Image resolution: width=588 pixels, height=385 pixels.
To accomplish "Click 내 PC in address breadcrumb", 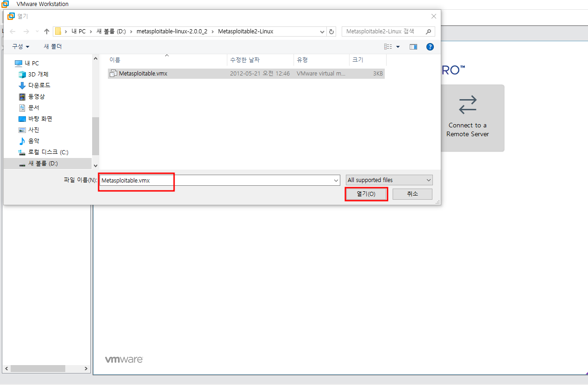I will pyautogui.click(x=78, y=32).
